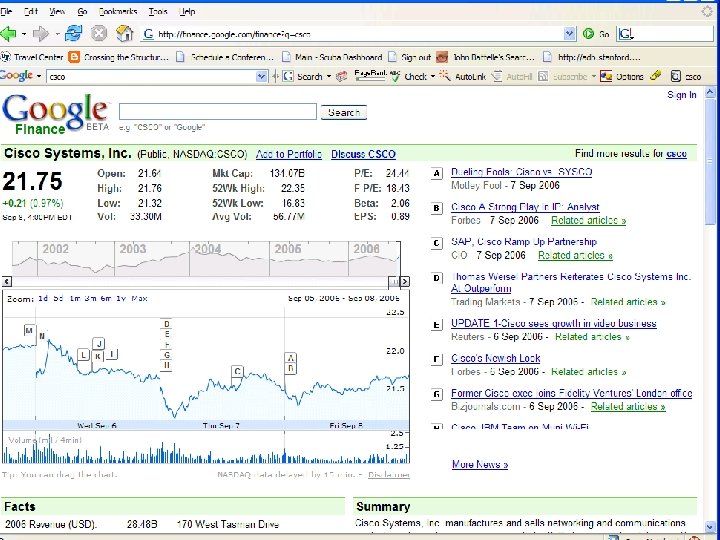Click Google toolbar Search button
Viewport: 720px width, 540px height.
pos(302,76)
